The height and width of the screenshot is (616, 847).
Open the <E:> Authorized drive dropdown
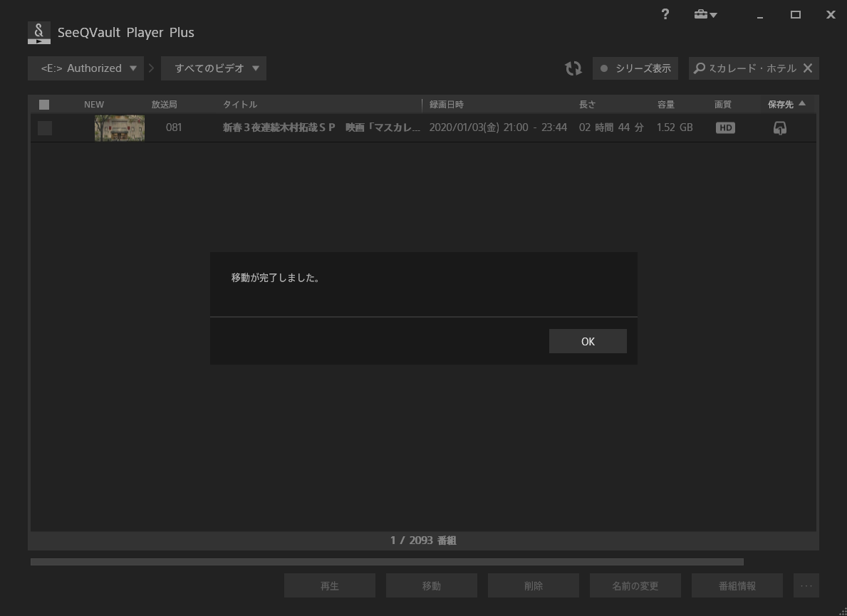click(x=86, y=68)
